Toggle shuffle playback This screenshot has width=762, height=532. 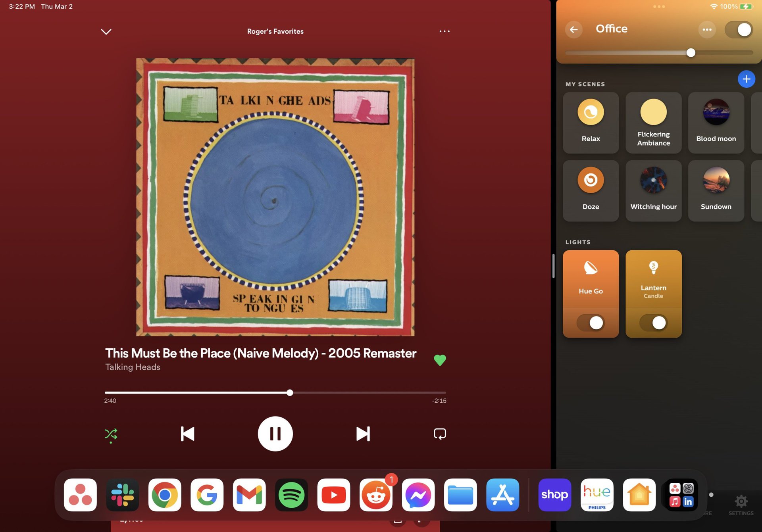click(x=111, y=434)
